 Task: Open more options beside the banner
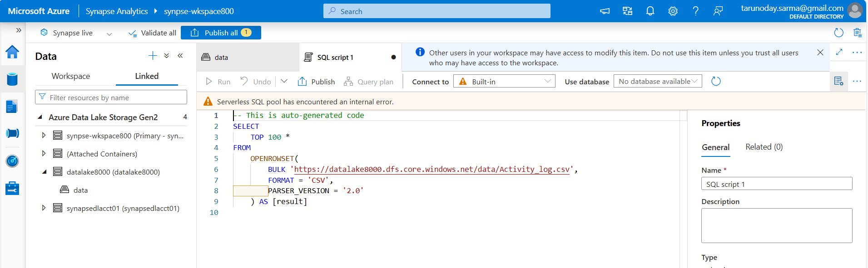[857, 53]
